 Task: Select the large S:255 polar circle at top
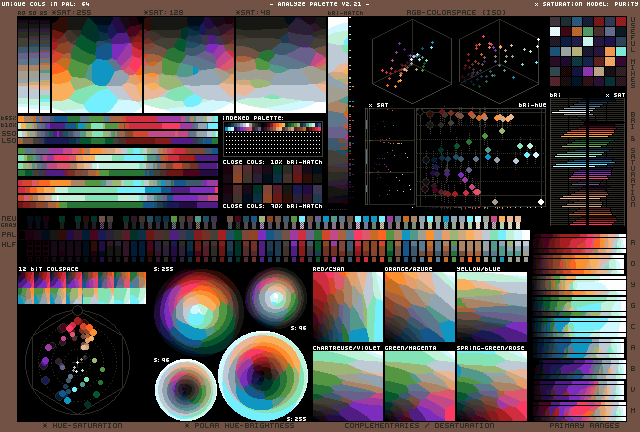[198, 312]
